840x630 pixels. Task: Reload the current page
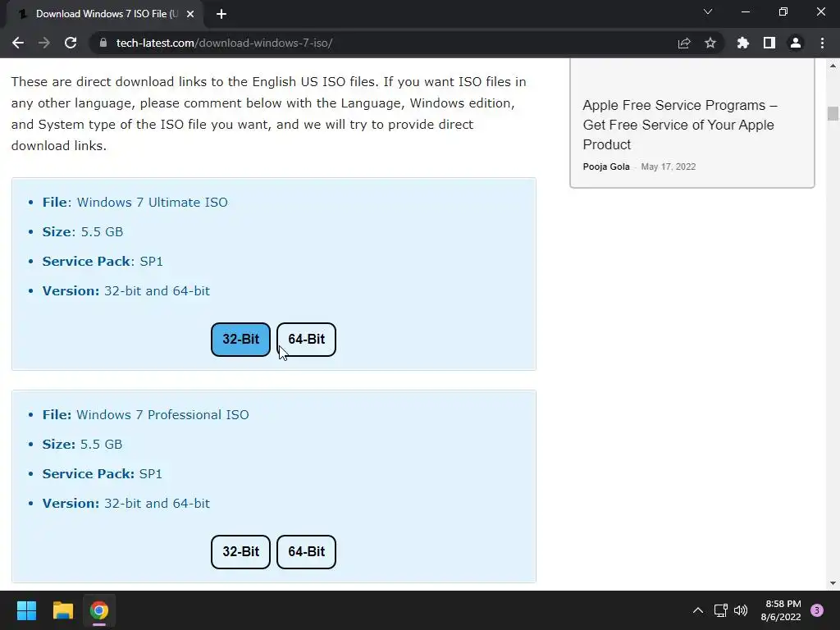tap(71, 43)
